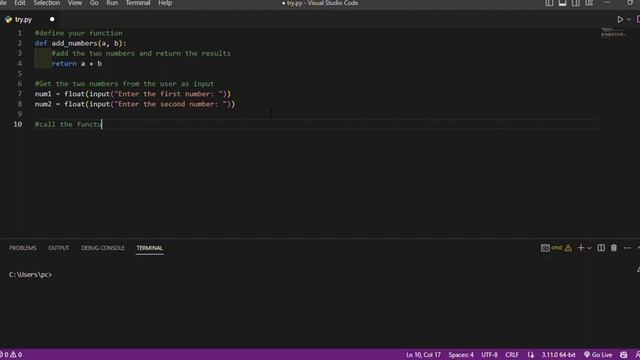This screenshot has width=640, height=360.
Task: Change indentation via Spaces: 4
Action: coord(461,355)
